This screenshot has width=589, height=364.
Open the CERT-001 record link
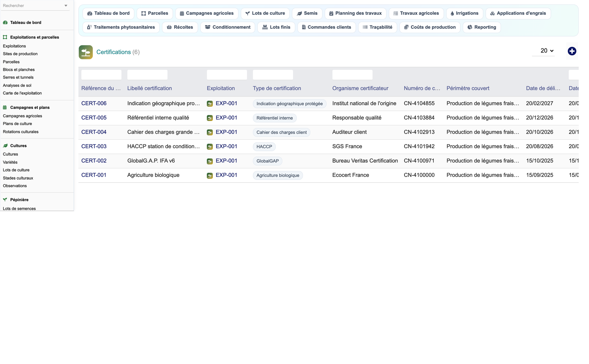pyautogui.click(x=94, y=175)
